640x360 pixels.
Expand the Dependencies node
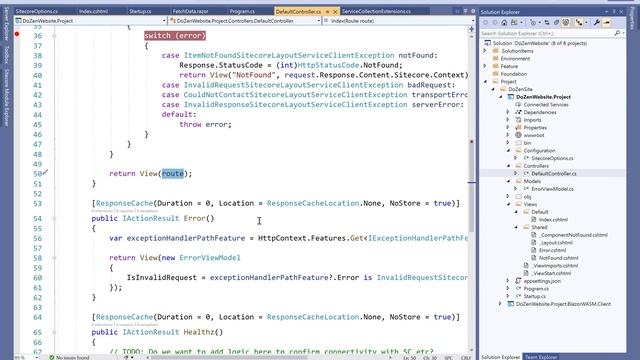coord(508,112)
